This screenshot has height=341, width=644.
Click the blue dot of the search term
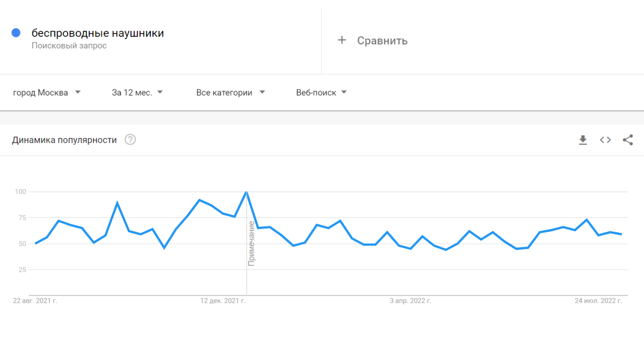pyautogui.click(x=16, y=33)
